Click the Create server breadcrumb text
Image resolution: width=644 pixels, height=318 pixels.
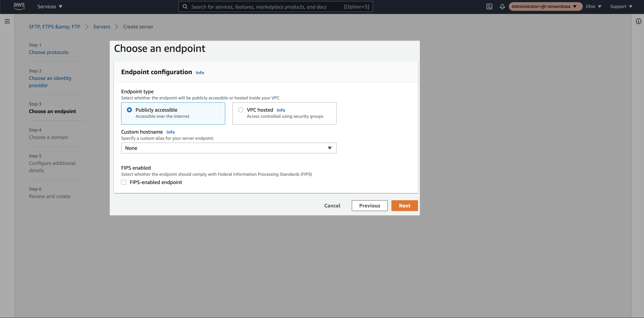click(x=138, y=27)
